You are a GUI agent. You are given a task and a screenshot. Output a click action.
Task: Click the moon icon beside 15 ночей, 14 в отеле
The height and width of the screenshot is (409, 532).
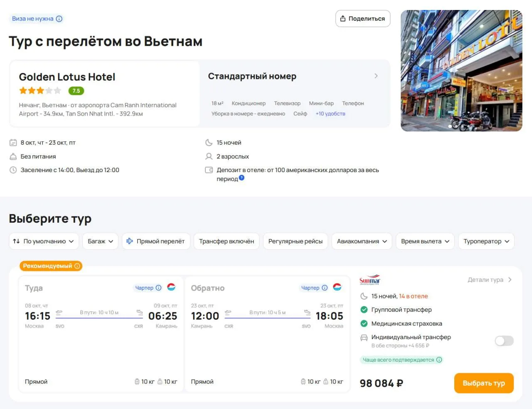[364, 296]
